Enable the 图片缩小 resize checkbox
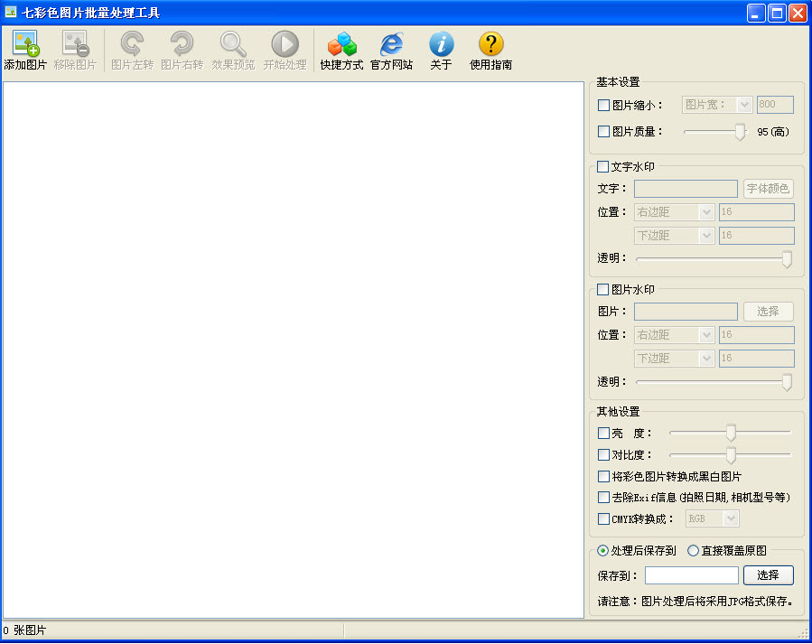Viewport: 812px width, 644px height. pos(603,105)
